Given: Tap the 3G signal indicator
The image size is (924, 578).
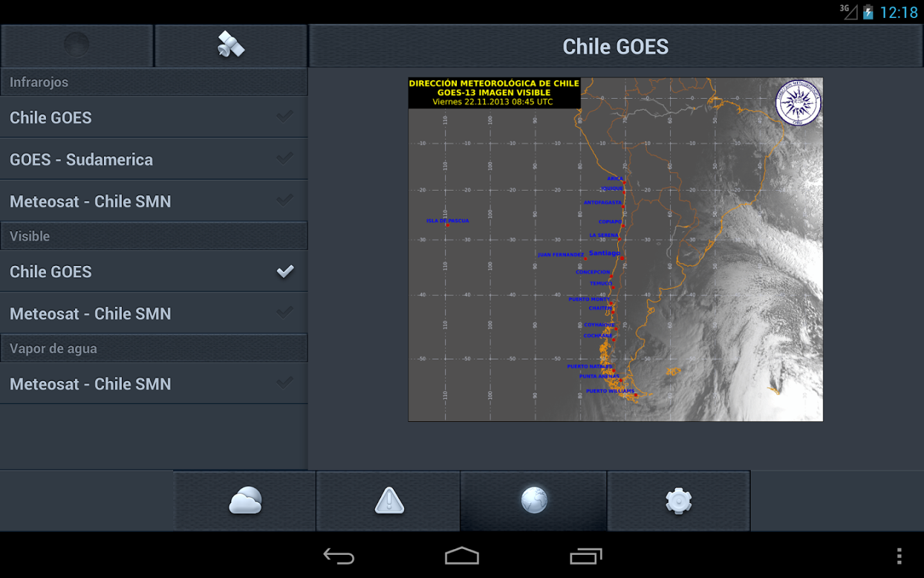Looking at the screenshot, I should pyautogui.click(x=848, y=12).
